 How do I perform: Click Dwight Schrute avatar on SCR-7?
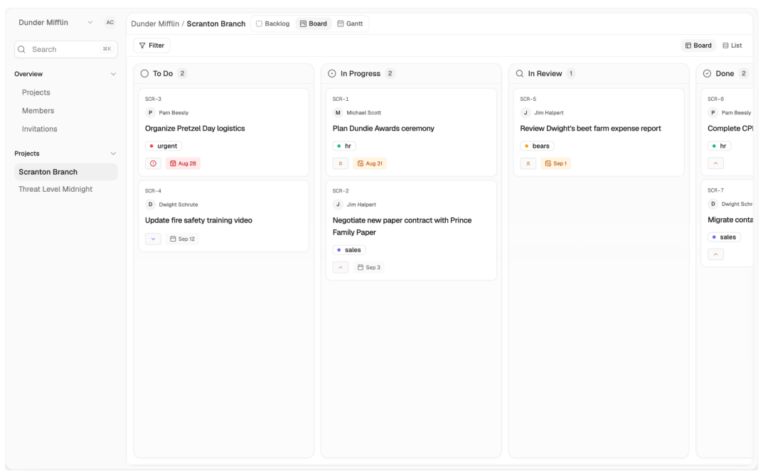coord(713,204)
